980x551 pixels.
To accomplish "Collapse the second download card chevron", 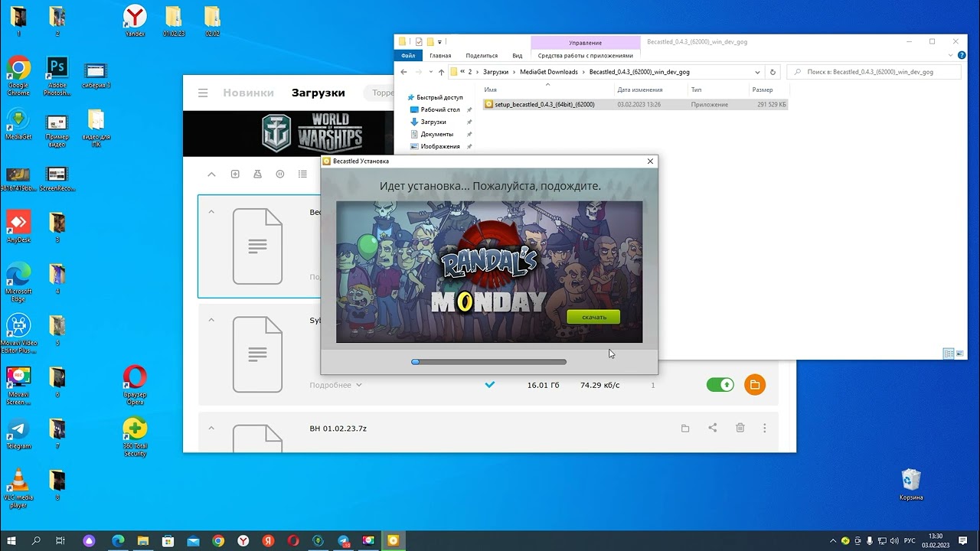I will pos(212,320).
